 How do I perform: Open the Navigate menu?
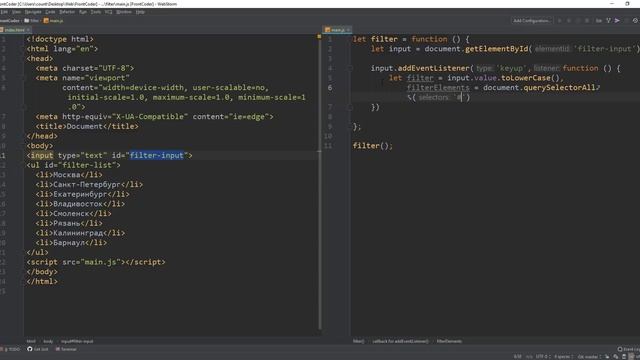point(33,12)
